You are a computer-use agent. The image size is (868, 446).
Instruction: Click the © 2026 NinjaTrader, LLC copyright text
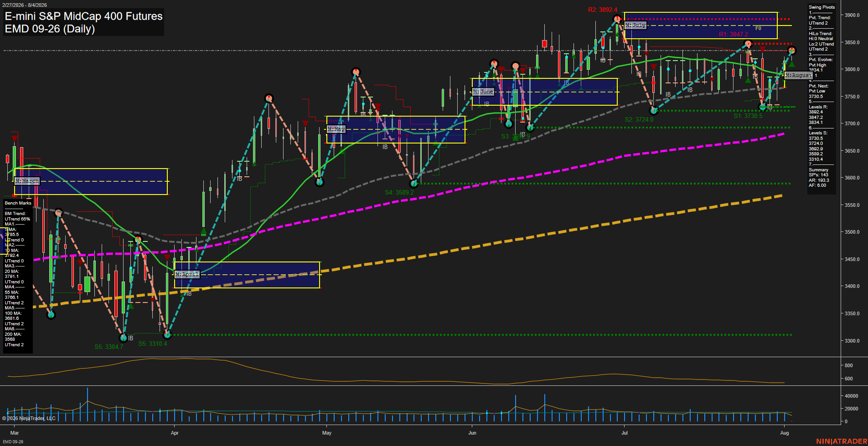(29, 418)
